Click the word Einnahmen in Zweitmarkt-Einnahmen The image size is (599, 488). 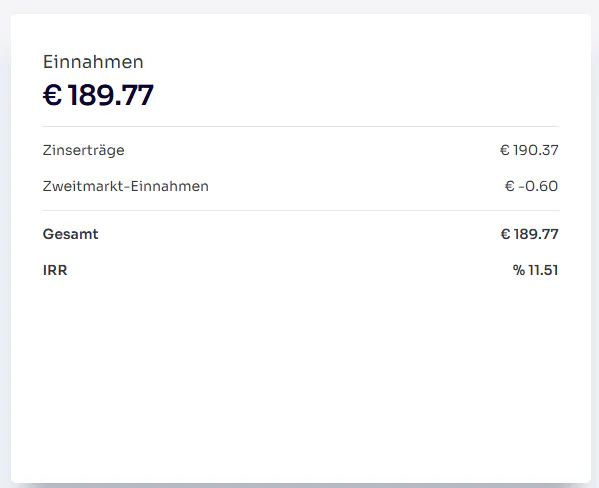[170, 186]
